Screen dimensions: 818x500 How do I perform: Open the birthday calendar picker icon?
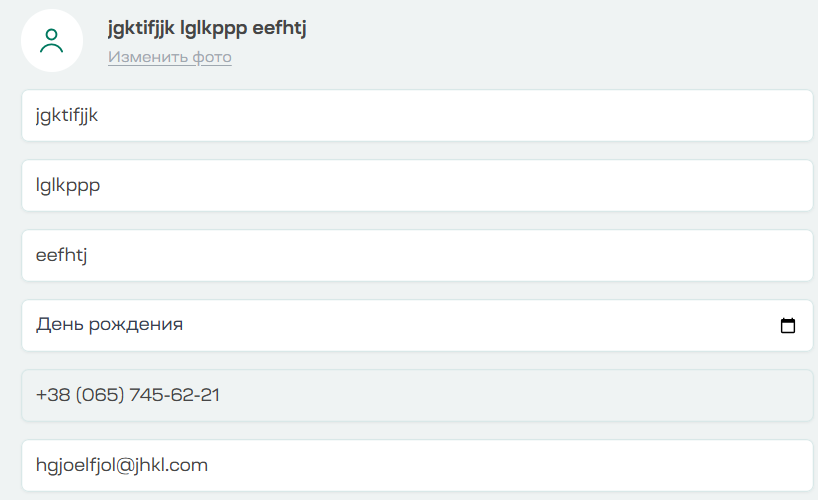pos(787,325)
